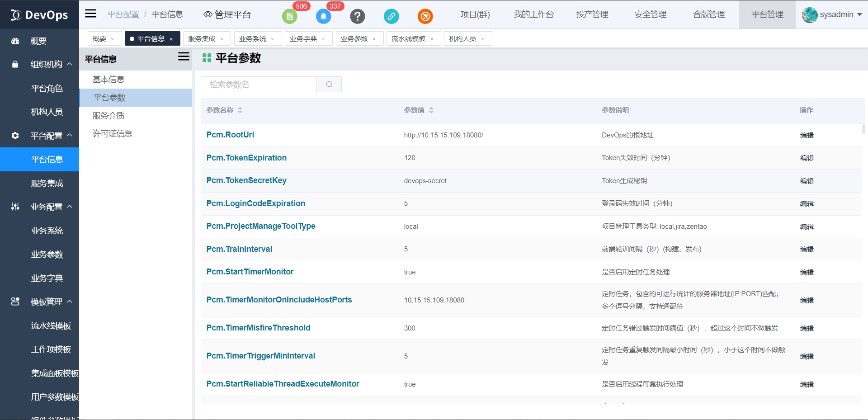Open the Pcm.TokenExpiration parameter link
The height and width of the screenshot is (420, 868).
(246, 158)
